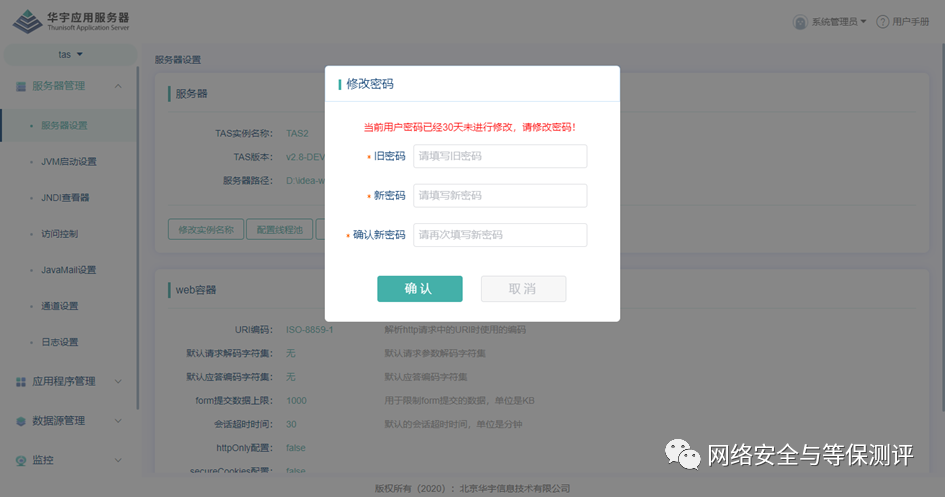945x497 pixels.
Task: Click the 服务器管理 sidebar icon
Action: (x=21, y=86)
